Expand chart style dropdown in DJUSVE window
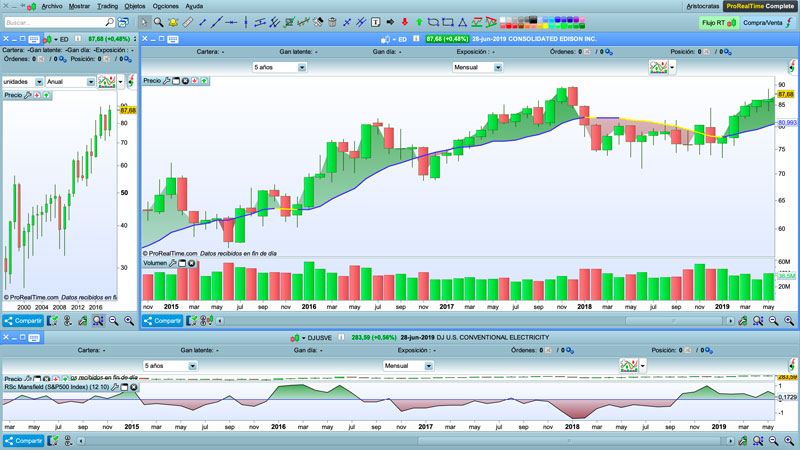 pyautogui.click(x=643, y=366)
